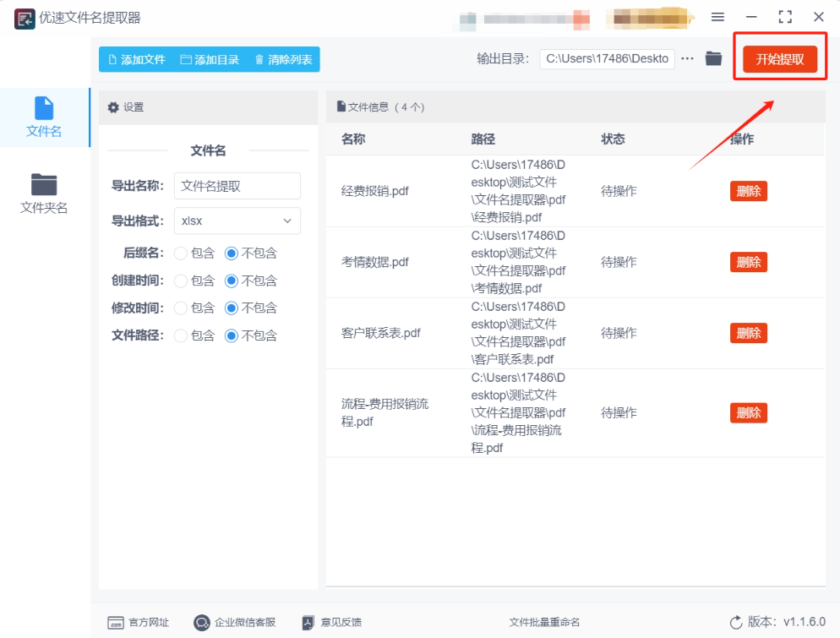Image resolution: width=840 pixels, height=638 pixels.
Task: Open 意见反馈 link
Action: (332, 623)
